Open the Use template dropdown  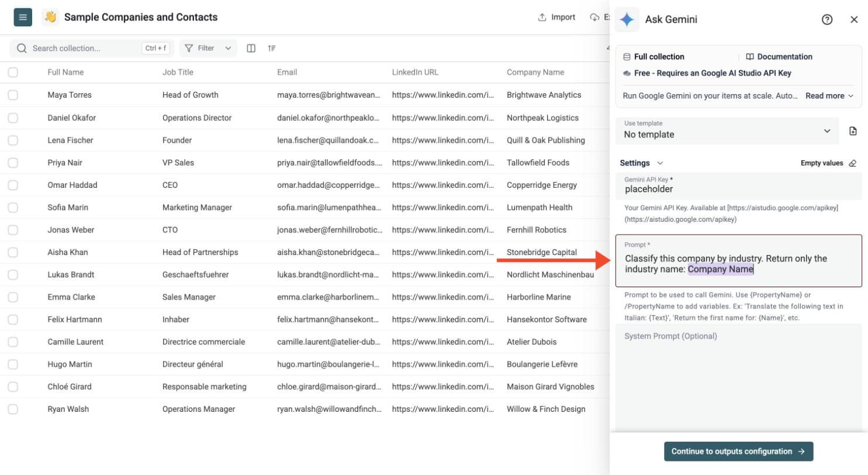(x=727, y=131)
